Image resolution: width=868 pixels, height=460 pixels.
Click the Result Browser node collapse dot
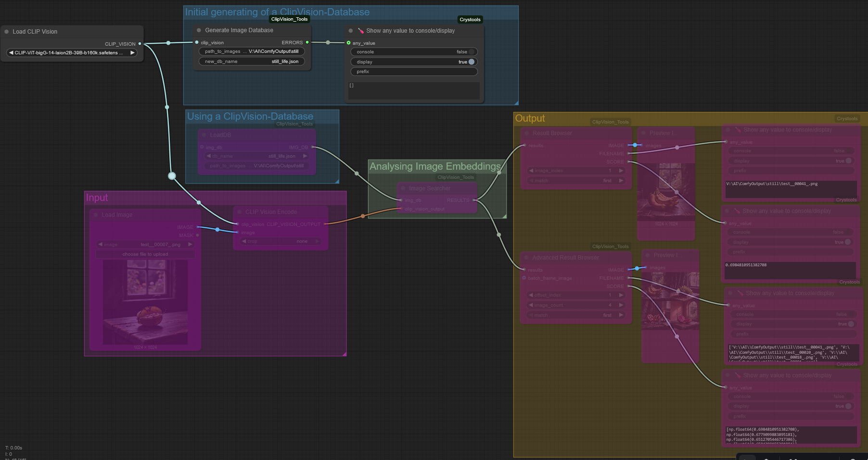pyautogui.click(x=526, y=133)
